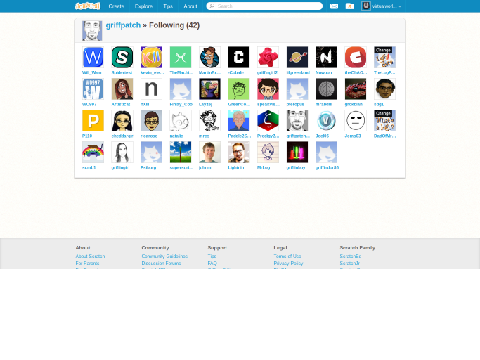Click the blue W avatar thumbnail

coord(93,57)
